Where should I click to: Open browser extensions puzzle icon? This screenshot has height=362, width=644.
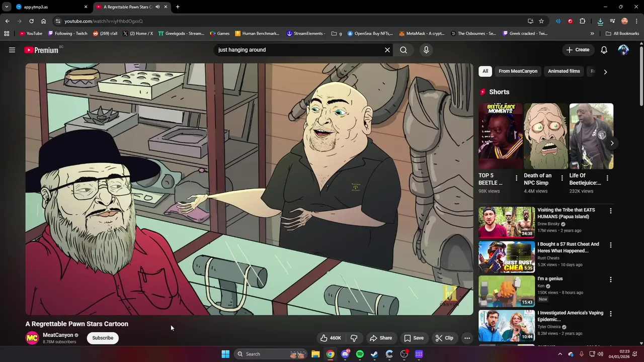pyautogui.click(x=582, y=21)
